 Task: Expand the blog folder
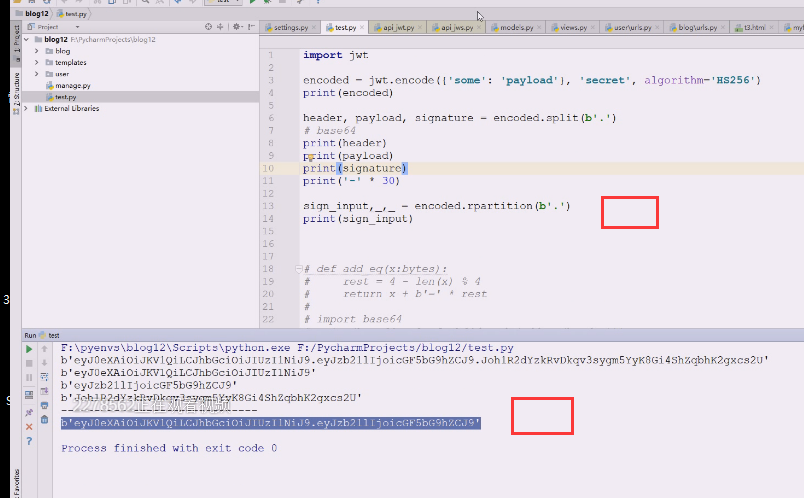[x=36, y=51]
